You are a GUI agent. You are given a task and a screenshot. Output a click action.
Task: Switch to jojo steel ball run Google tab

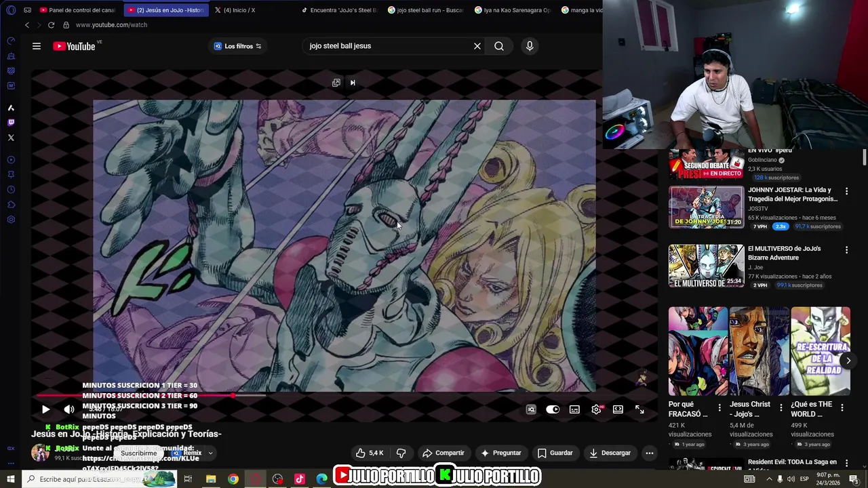(x=426, y=10)
